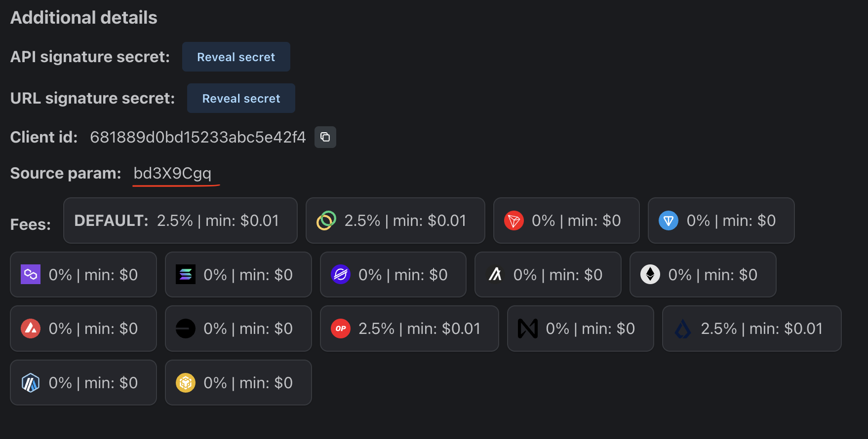Select the DEFAULT fee badge
This screenshot has height=439, width=868.
coord(180,220)
